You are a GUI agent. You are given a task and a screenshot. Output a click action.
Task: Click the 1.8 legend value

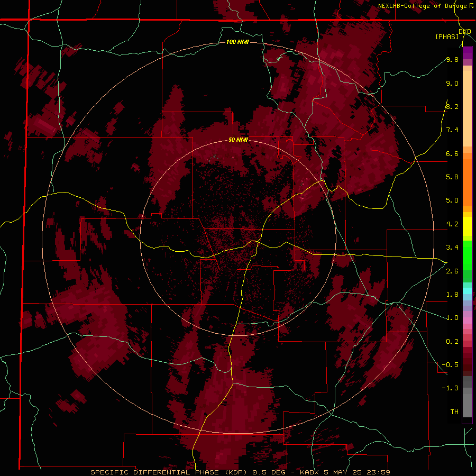click(x=452, y=295)
